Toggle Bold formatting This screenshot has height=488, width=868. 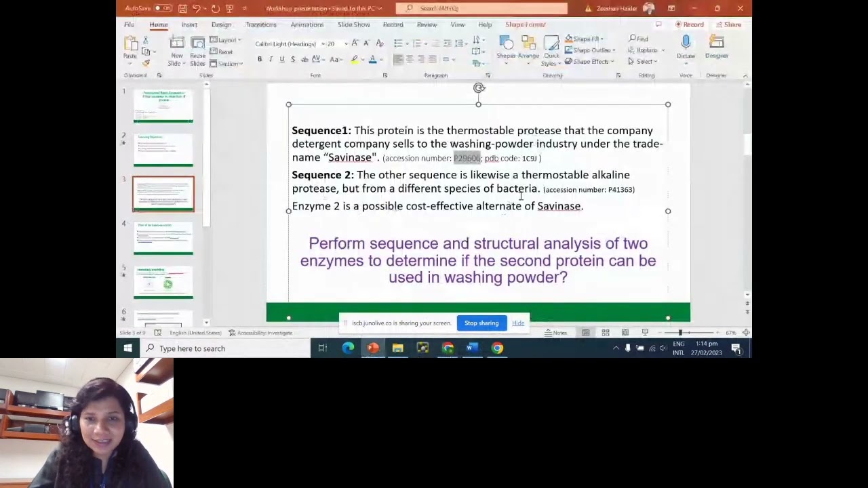click(259, 60)
